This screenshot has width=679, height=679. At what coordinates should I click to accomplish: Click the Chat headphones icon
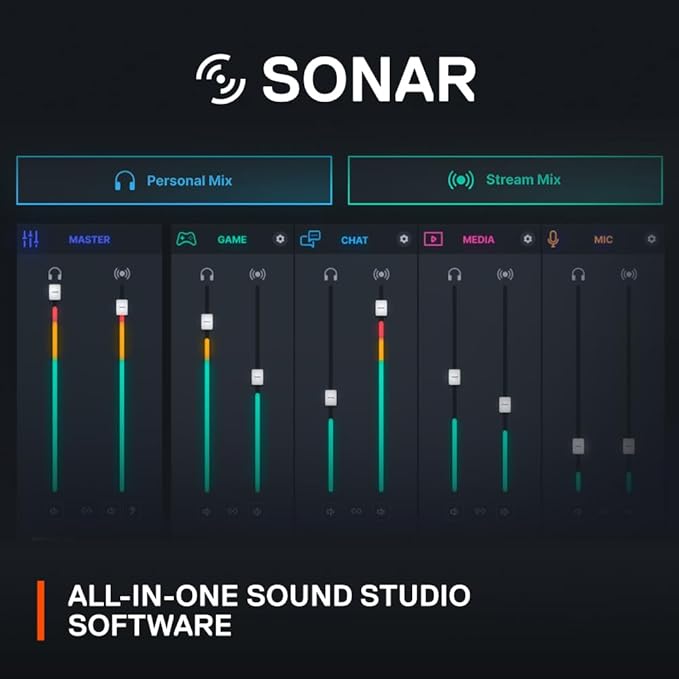pos(331,274)
